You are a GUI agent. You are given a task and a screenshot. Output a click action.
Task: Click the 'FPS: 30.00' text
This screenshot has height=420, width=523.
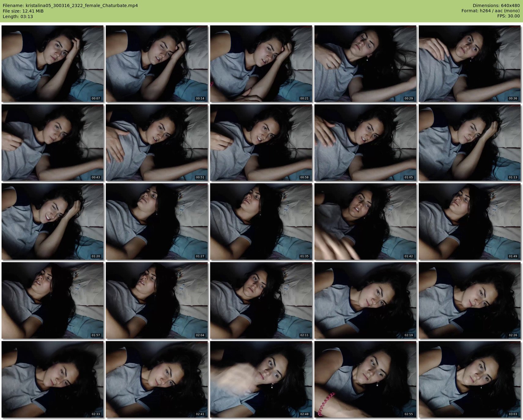[508, 16]
